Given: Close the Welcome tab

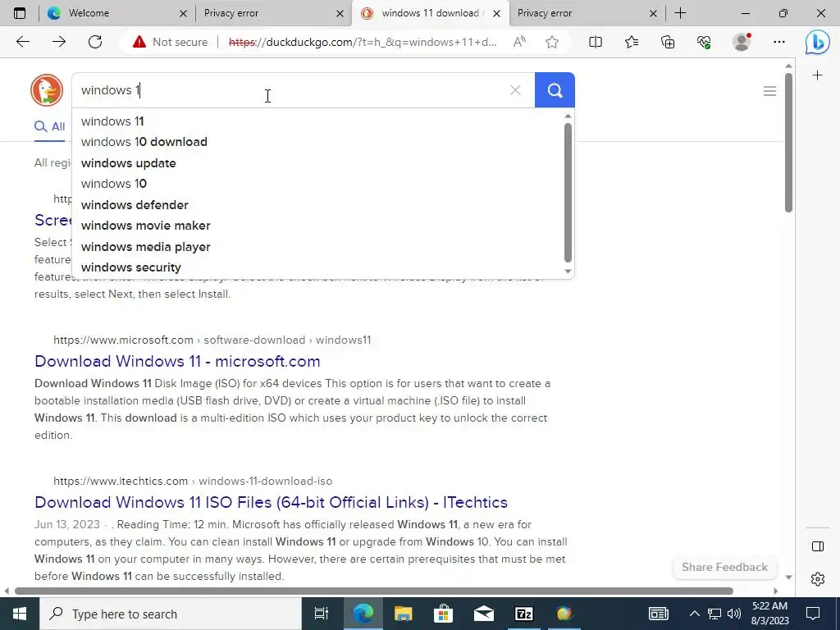Looking at the screenshot, I should pyautogui.click(x=183, y=13).
